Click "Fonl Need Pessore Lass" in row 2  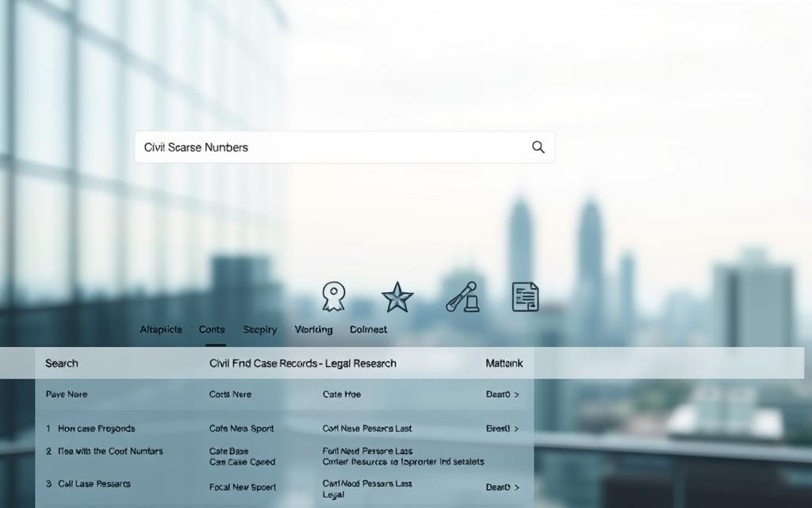(x=368, y=451)
